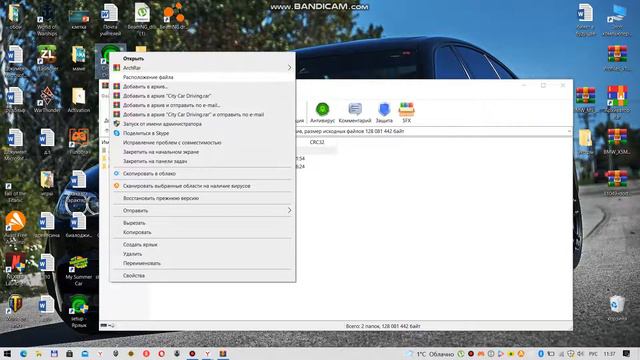
Task: Open Microsoft Store from the taskbar
Action: 69,353
